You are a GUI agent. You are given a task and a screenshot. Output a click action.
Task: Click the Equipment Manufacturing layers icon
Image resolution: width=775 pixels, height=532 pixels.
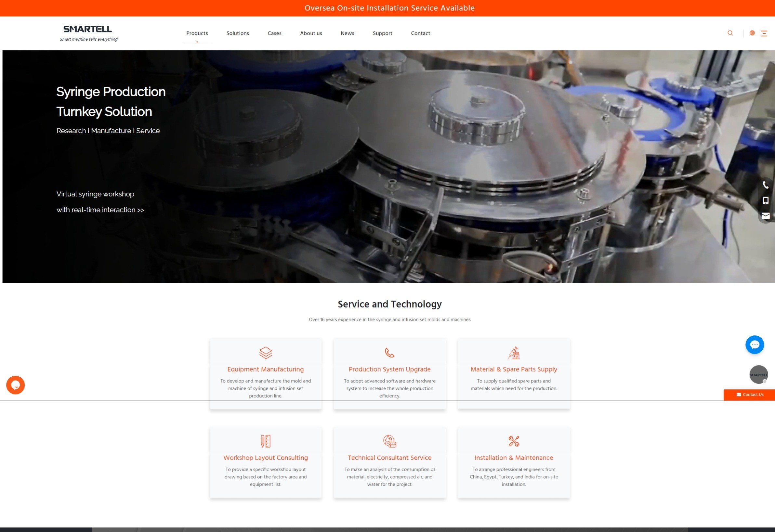point(266,353)
